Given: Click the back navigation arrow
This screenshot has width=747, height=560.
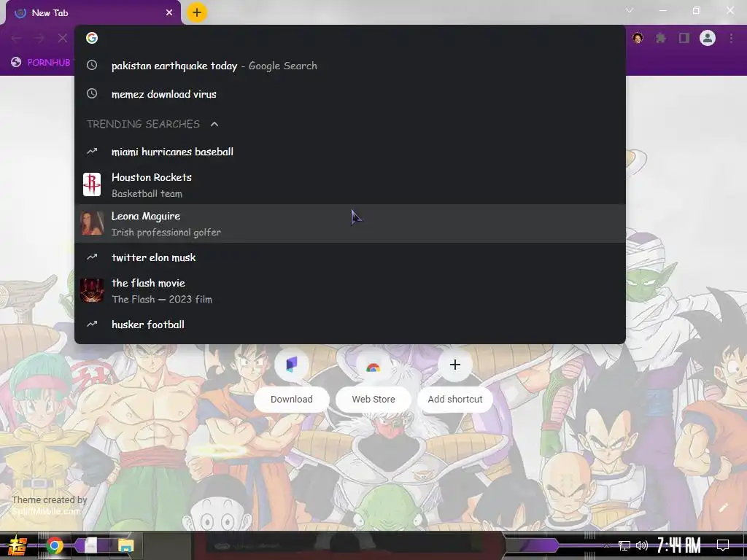Looking at the screenshot, I should tap(16, 38).
